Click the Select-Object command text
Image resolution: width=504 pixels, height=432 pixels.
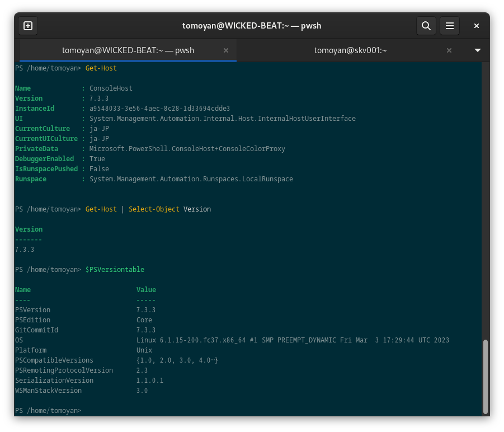154,209
